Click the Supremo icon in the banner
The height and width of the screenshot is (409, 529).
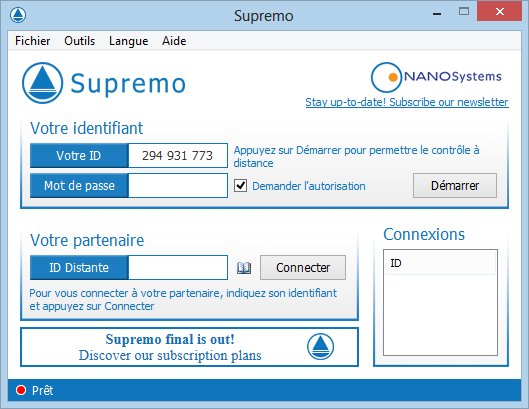pyautogui.click(x=321, y=347)
